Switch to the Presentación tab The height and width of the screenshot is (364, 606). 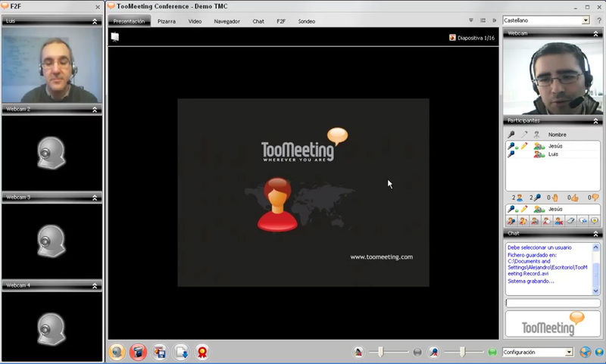[129, 21]
